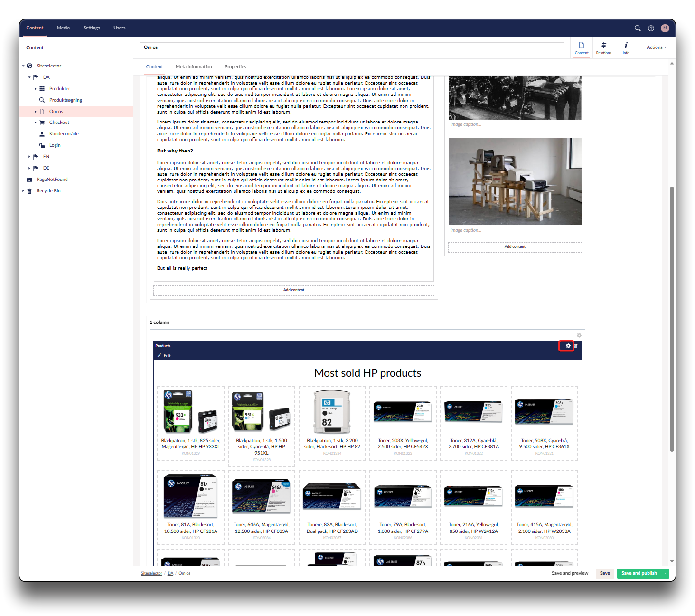Open the grey row settings gear
This screenshot has height=616, width=695.
coord(579,335)
